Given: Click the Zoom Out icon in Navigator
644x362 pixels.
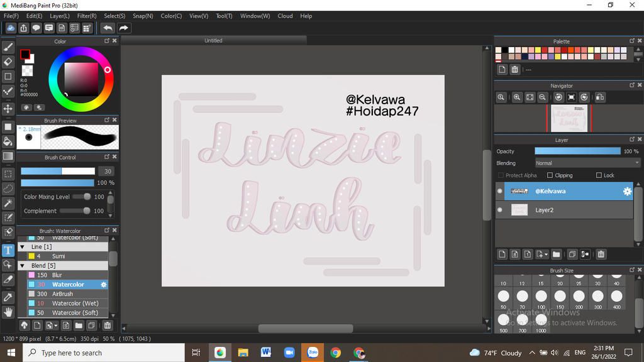Looking at the screenshot, I should click(542, 97).
